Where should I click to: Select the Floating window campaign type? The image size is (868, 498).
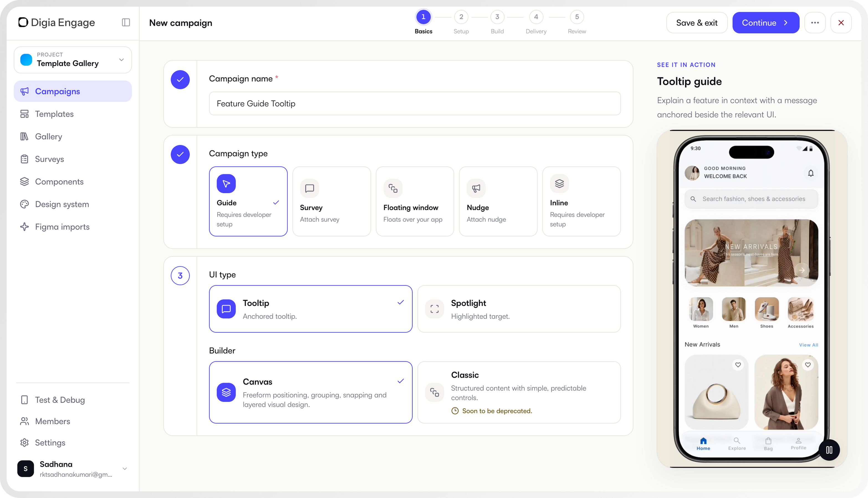click(415, 202)
